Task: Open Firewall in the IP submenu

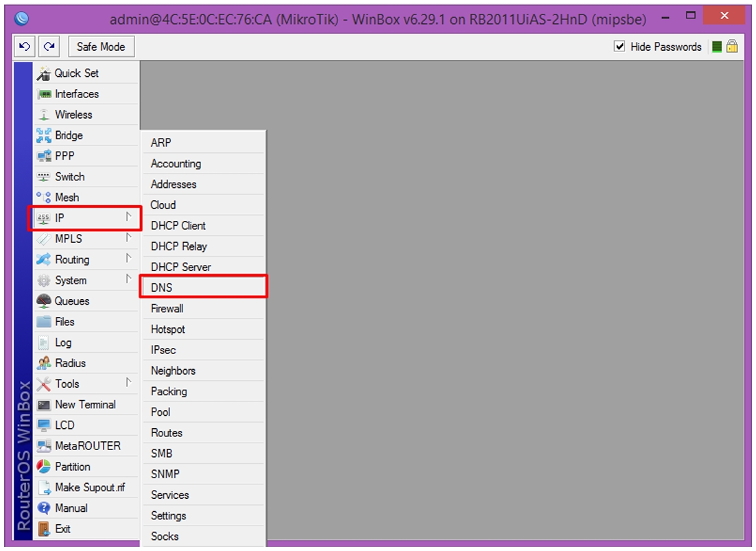Action: 204,309
